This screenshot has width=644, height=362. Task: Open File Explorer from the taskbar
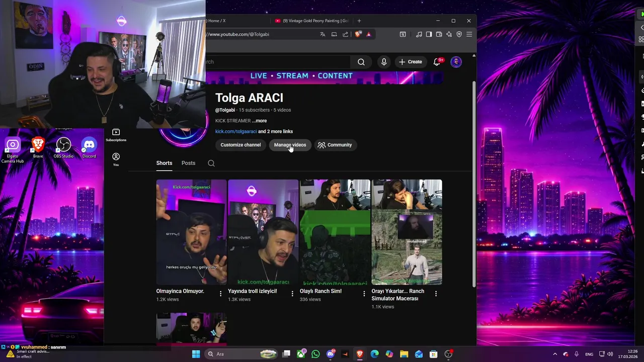pyautogui.click(x=404, y=354)
